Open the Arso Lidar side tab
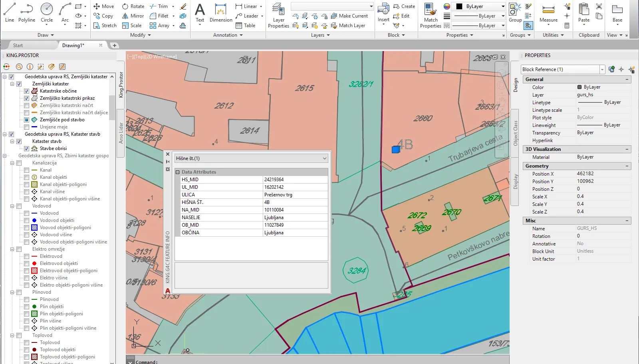The width and height of the screenshot is (639, 364). pyautogui.click(x=121, y=133)
